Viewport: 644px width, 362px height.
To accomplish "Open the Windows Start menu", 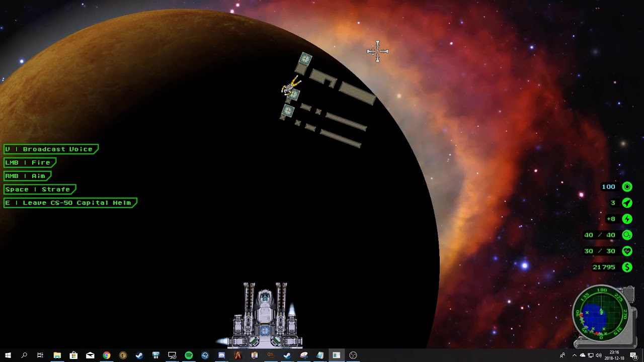I will (x=8, y=355).
